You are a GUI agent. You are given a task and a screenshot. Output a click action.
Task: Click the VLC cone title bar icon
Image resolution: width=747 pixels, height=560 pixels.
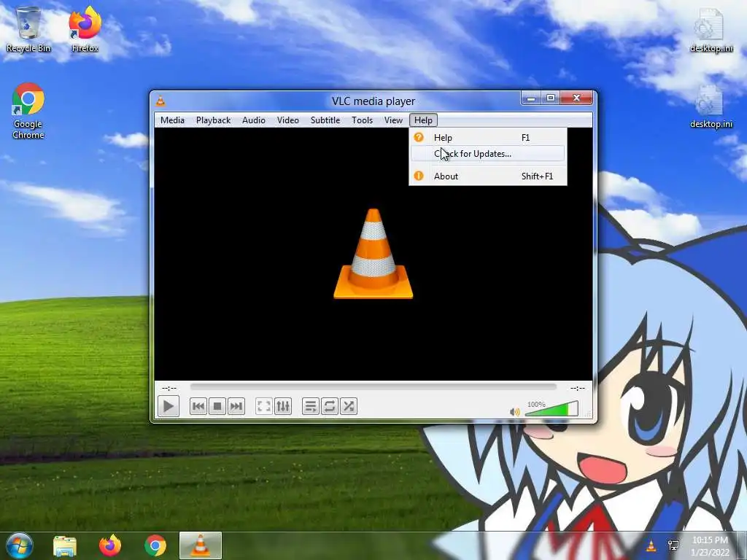click(161, 101)
